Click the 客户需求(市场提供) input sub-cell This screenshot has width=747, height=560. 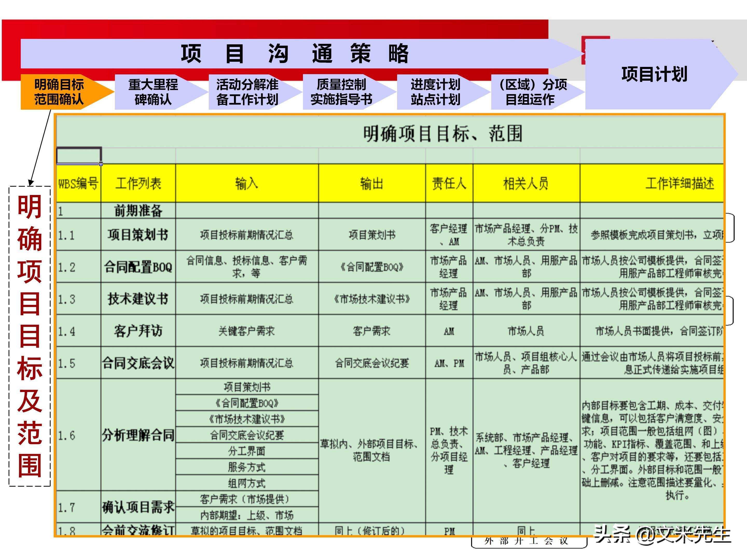(x=247, y=499)
